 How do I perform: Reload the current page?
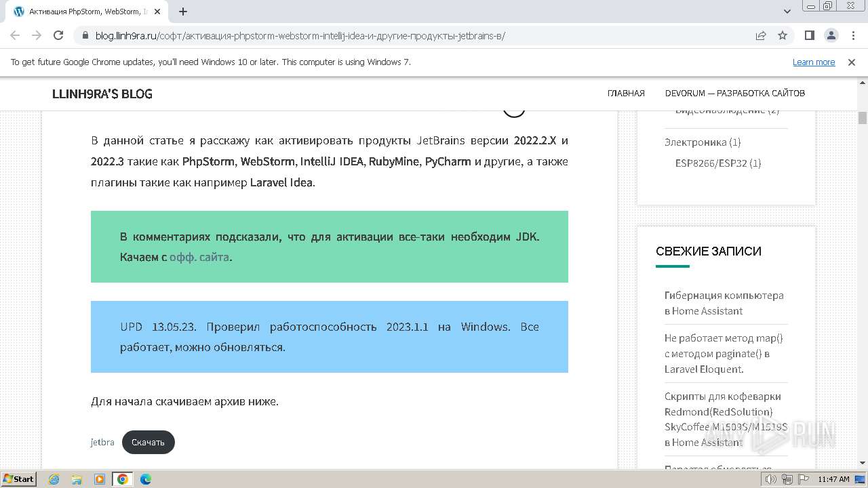point(58,35)
